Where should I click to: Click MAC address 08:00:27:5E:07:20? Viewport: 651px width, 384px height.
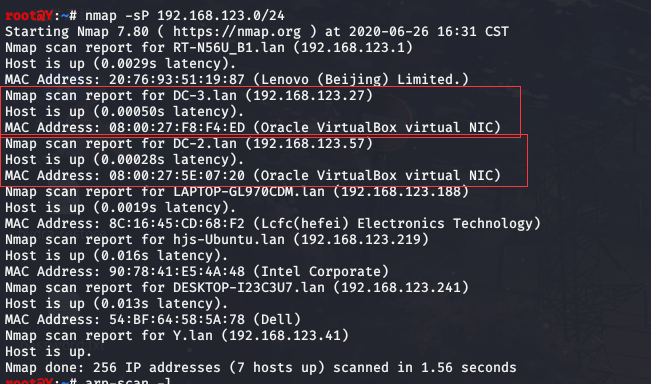click(177, 176)
